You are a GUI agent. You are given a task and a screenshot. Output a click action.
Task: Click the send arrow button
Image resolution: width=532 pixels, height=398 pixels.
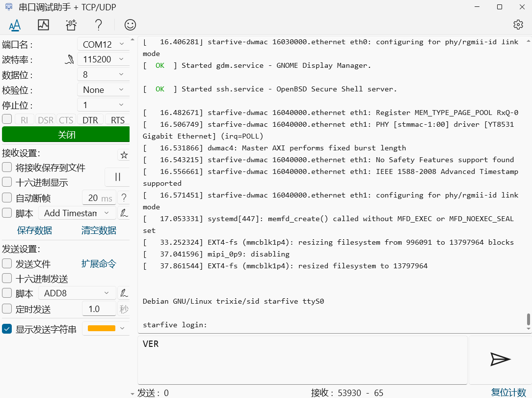[500, 360]
